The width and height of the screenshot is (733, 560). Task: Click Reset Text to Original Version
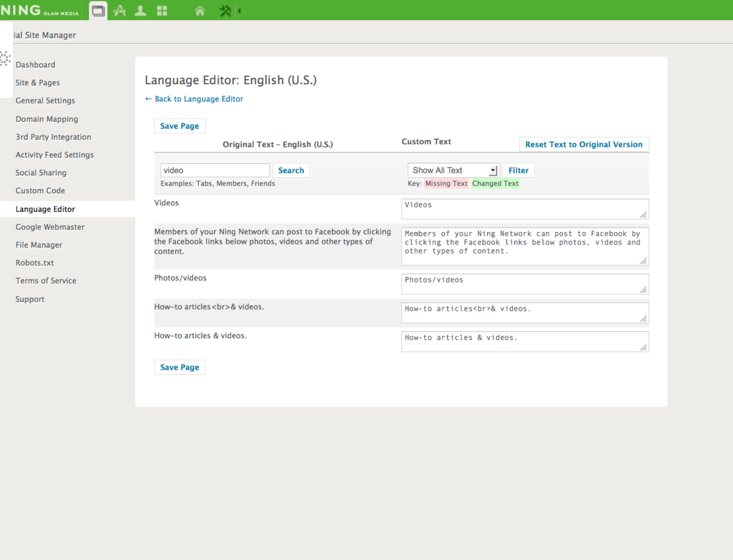(584, 144)
